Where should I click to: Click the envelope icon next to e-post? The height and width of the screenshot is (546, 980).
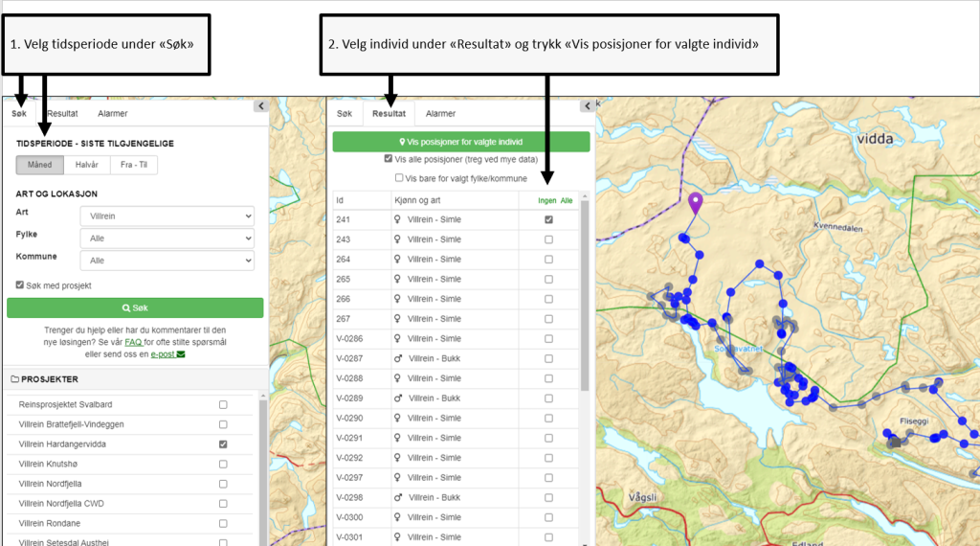pyautogui.click(x=181, y=354)
